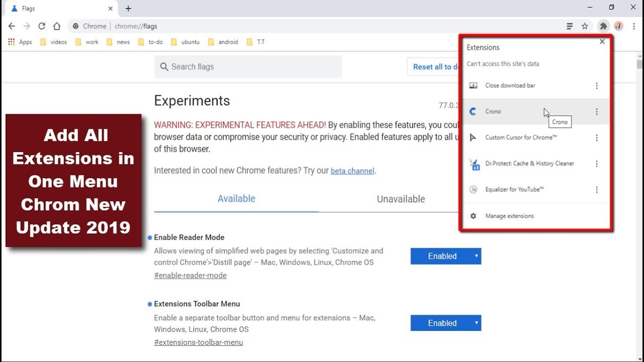Select Custom Cursor for Chrome™ entry
Image resolution: width=644 pixels, height=362 pixels.
pos(536,138)
